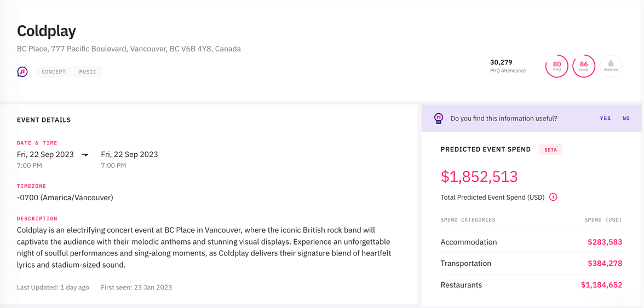Click the BETA badge
The image size is (644, 308).
[x=550, y=149]
